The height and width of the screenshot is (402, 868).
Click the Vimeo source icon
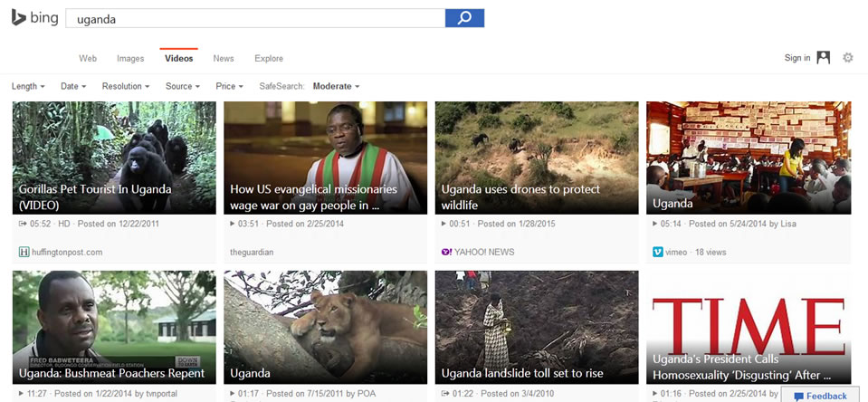tap(658, 252)
